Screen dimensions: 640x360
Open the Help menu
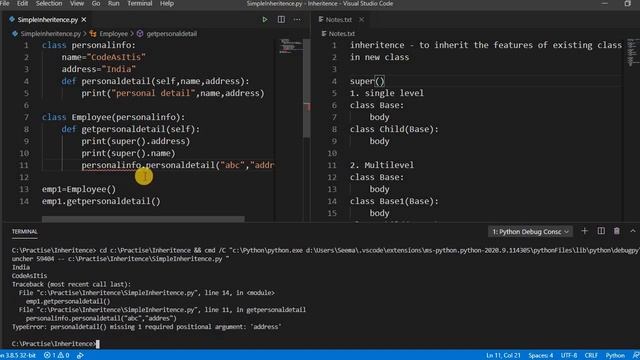pos(167,4)
